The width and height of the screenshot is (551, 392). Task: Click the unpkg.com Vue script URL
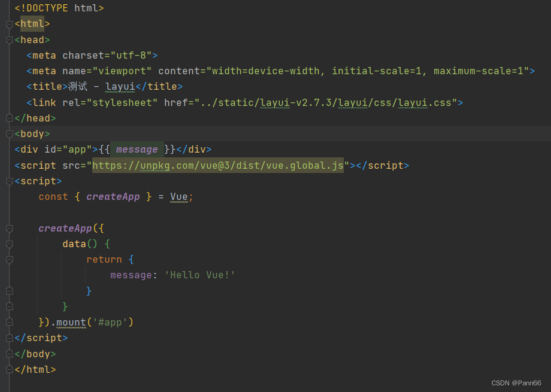(219, 165)
